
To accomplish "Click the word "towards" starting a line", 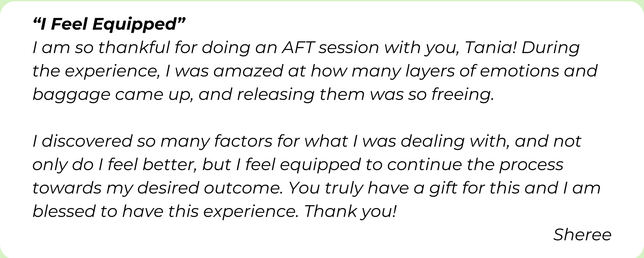I will [x=67, y=188].
